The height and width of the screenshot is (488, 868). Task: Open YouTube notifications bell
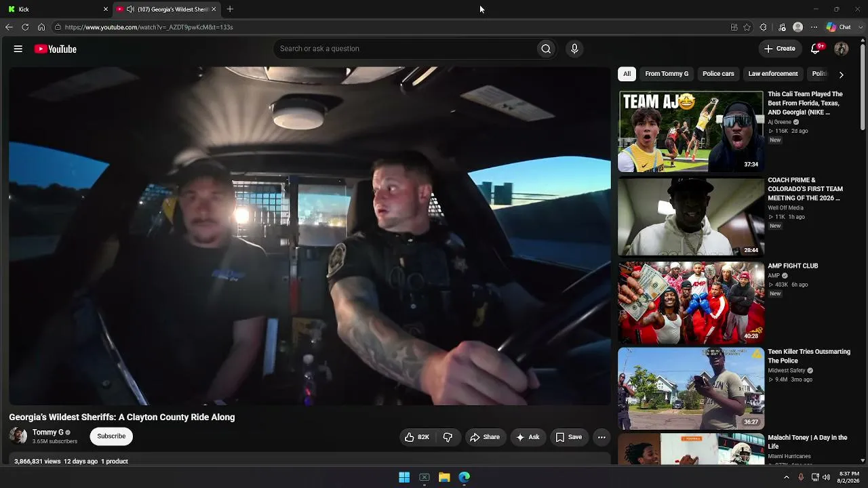coord(816,49)
